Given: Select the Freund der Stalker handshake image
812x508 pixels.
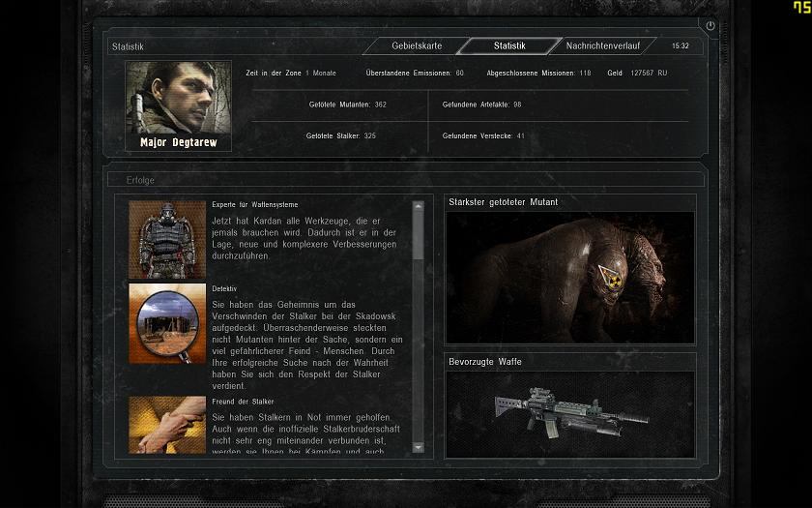Looking at the screenshot, I should pos(167,425).
